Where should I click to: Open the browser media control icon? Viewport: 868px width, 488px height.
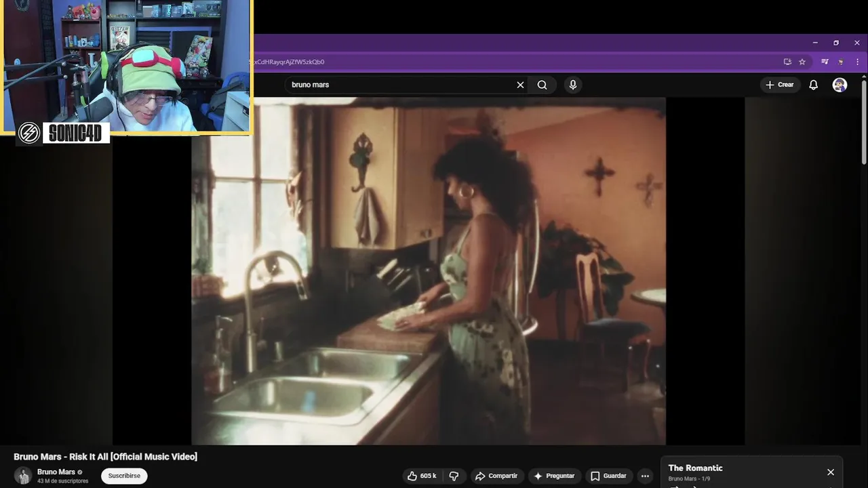[x=825, y=62]
